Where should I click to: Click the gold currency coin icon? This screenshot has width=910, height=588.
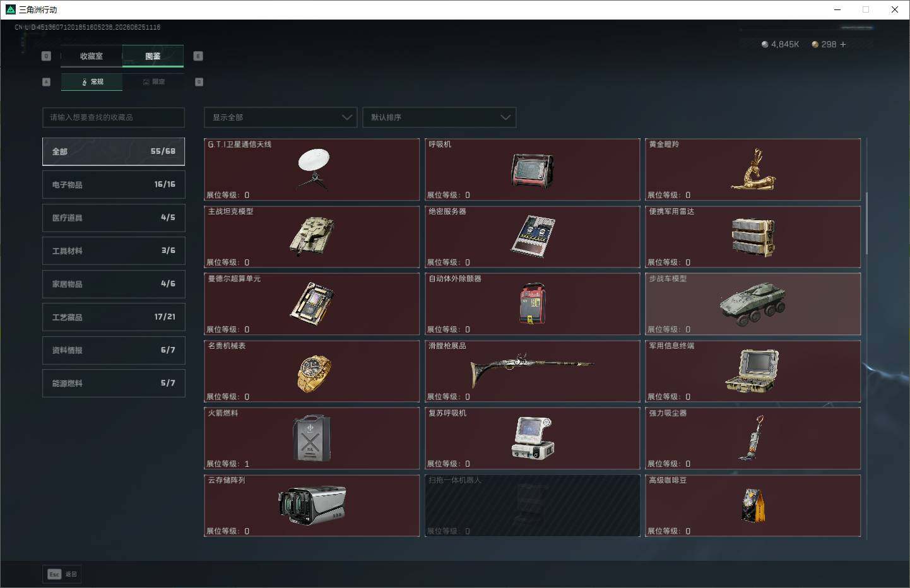pos(815,44)
